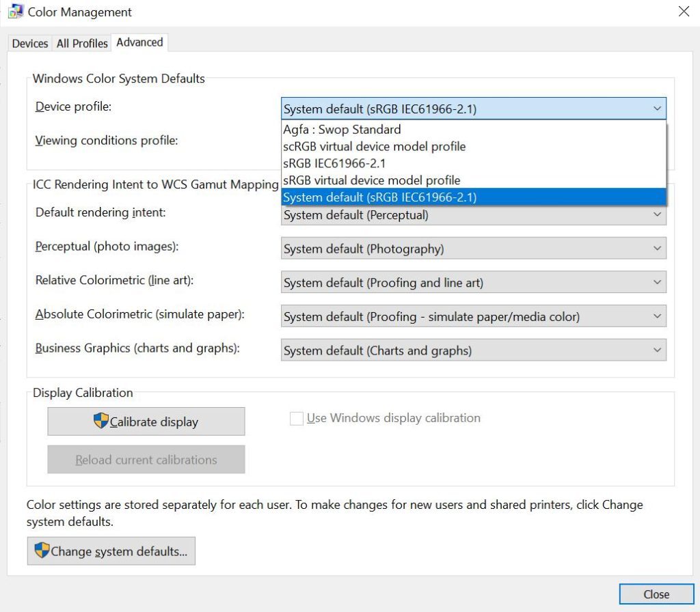
Task: Switch to the All Profiles tab
Action: point(82,43)
